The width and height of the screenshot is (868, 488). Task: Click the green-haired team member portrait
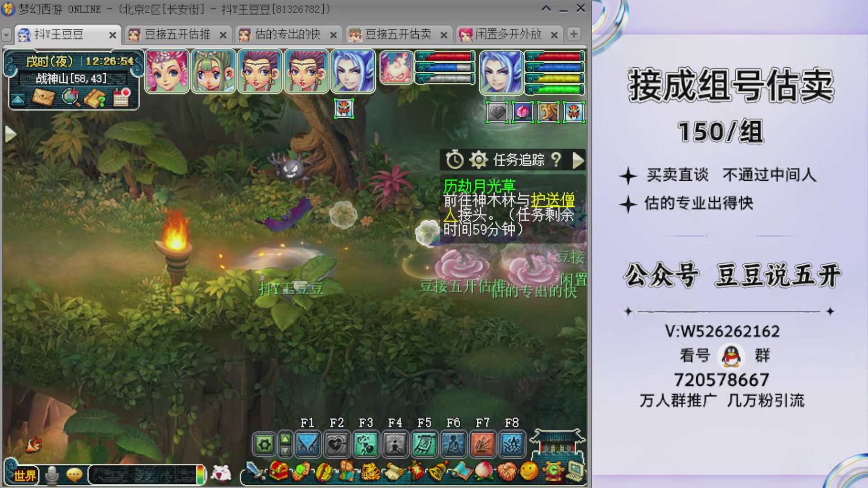coord(213,71)
